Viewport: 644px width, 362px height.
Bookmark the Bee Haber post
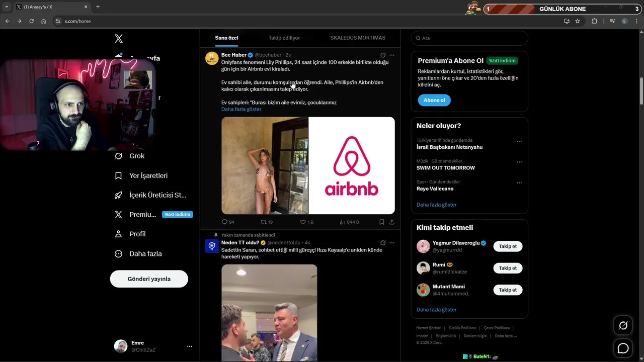[x=382, y=222]
